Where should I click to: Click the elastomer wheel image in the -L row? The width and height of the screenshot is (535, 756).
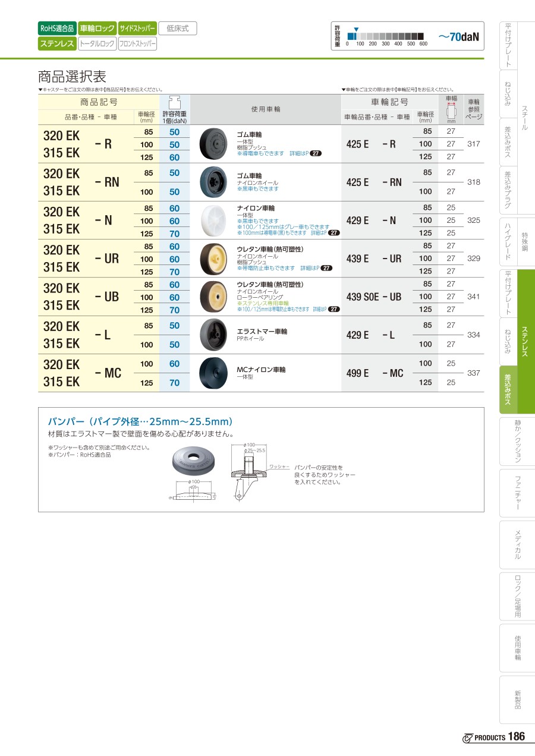pos(213,334)
